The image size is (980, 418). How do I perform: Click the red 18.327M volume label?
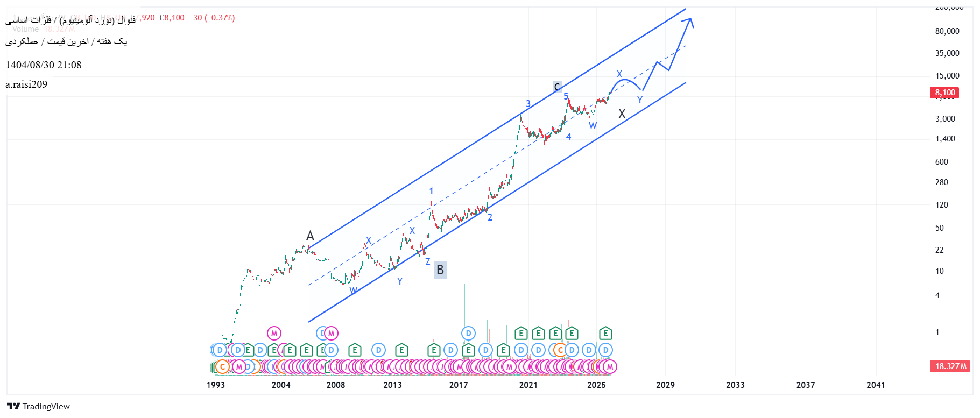point(950,366)
